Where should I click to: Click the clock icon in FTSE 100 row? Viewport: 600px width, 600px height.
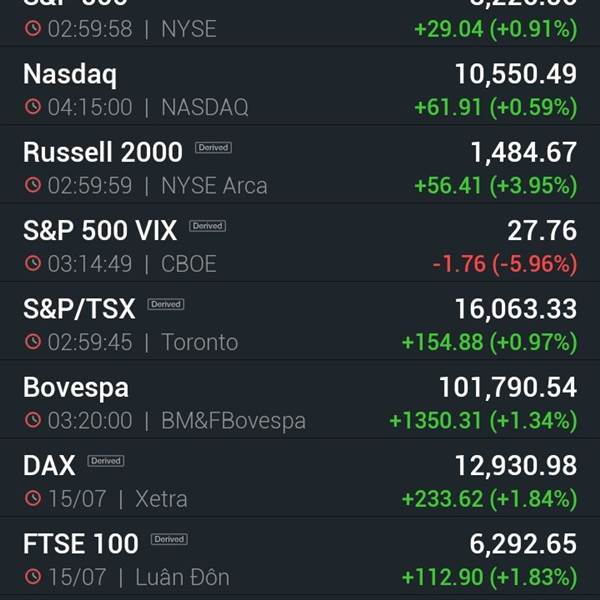(x=33, y=577)
